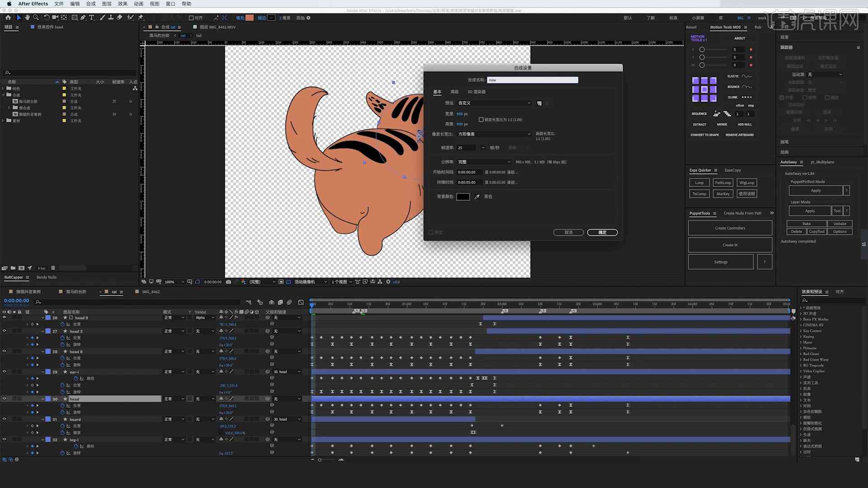Image resolution: width=868 pixels, height=488 pixels.
Task: Open the TrkMat Alpha dropdown for head 9
Action: click(x=205, y=318)
